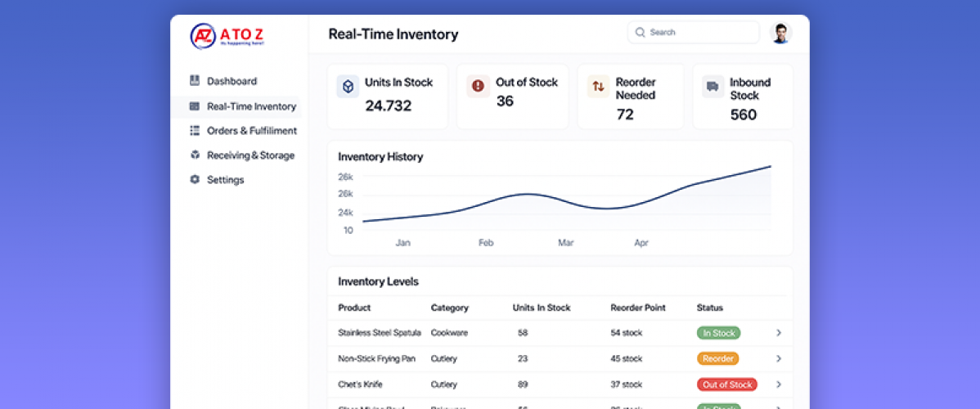Click the Reorder Needed arrows icon

click(x=598, y=87)
